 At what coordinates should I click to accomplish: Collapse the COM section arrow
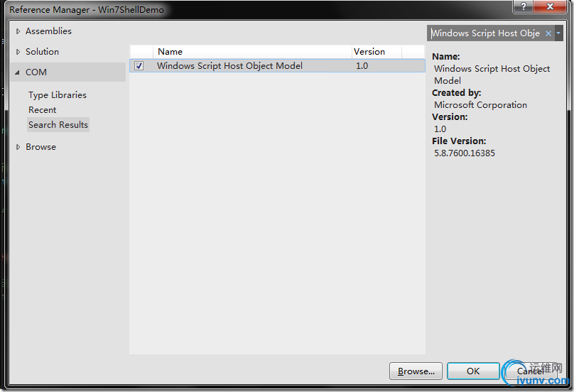18,72
